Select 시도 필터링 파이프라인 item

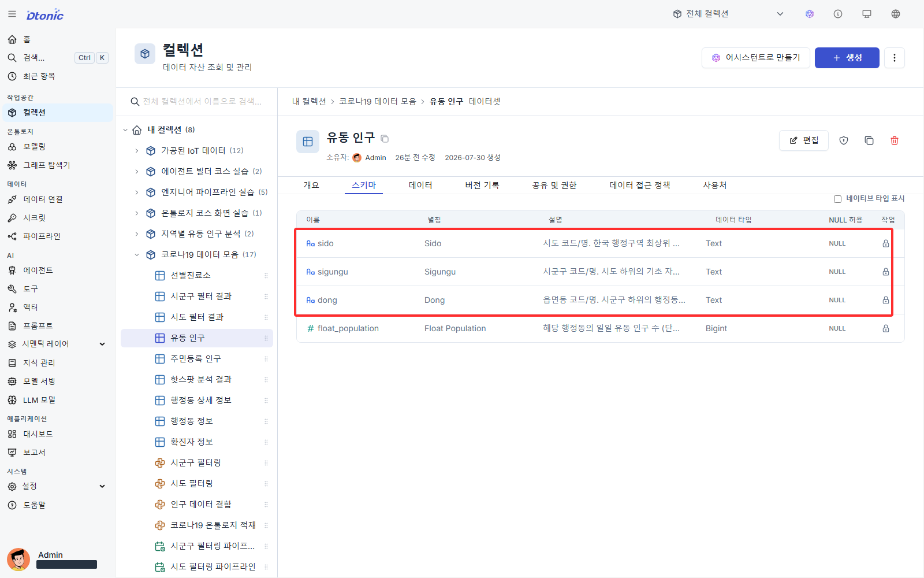pos(197,567)
